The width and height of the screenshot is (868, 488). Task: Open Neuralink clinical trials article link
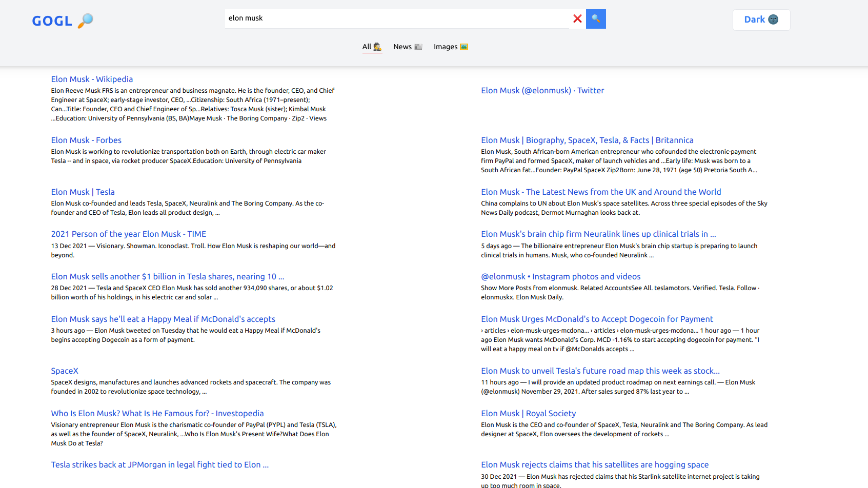pyautogui.click(x=598, y=234)
